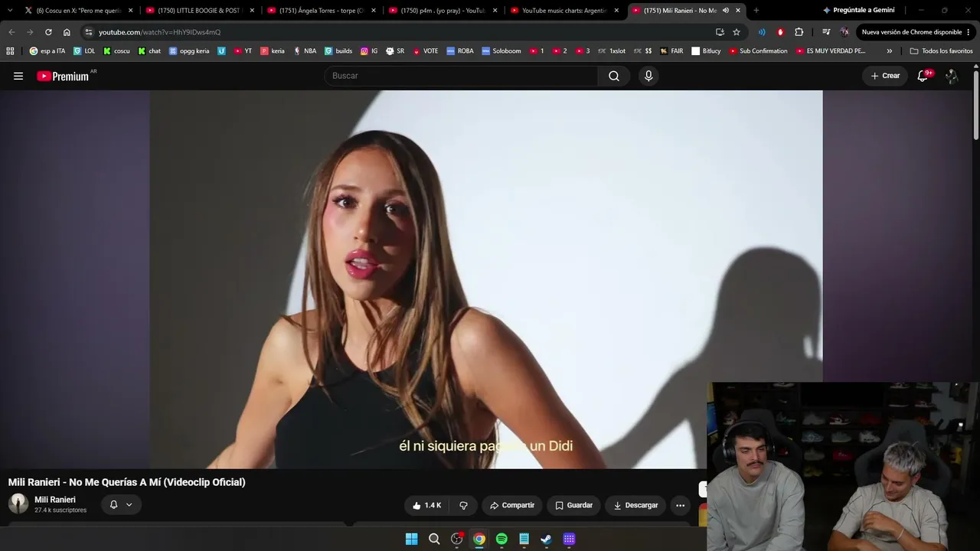Open the blue sound-wave extension icon

point(762,32)
